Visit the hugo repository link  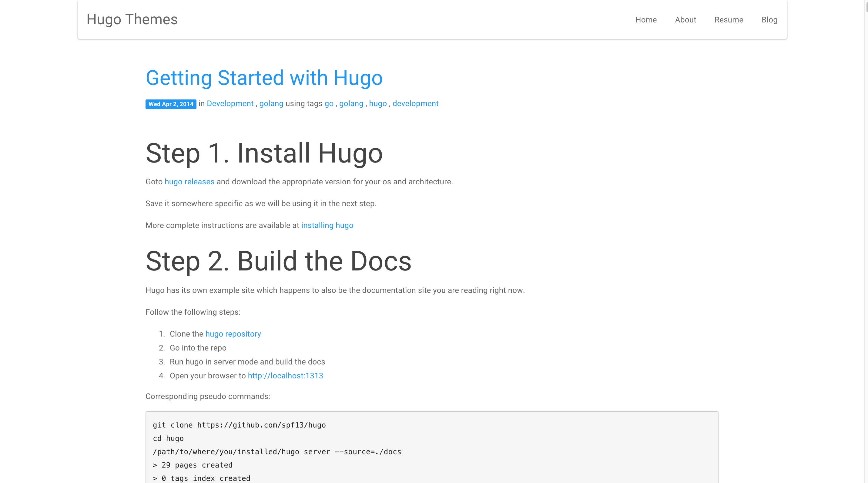(x=233, y=334)
